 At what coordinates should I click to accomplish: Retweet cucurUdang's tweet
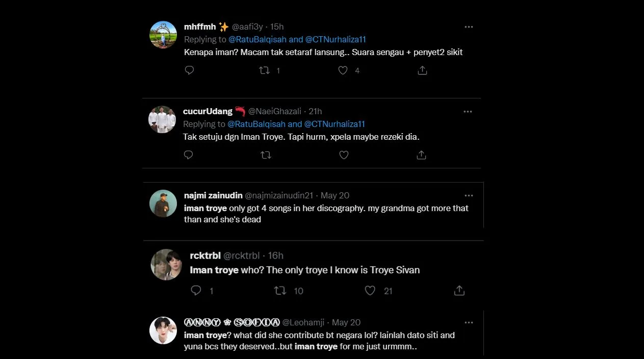[266, 155]
